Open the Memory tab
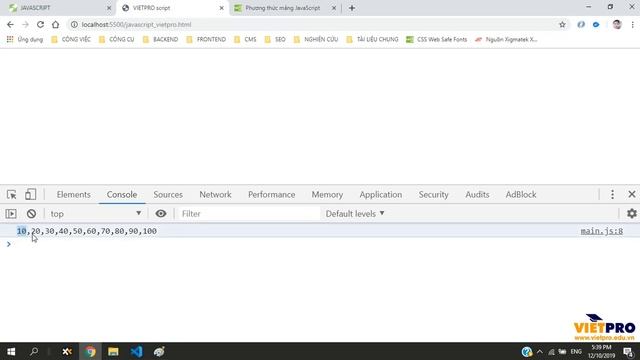This screenshot has height=360, width=640. coord(327,195)
